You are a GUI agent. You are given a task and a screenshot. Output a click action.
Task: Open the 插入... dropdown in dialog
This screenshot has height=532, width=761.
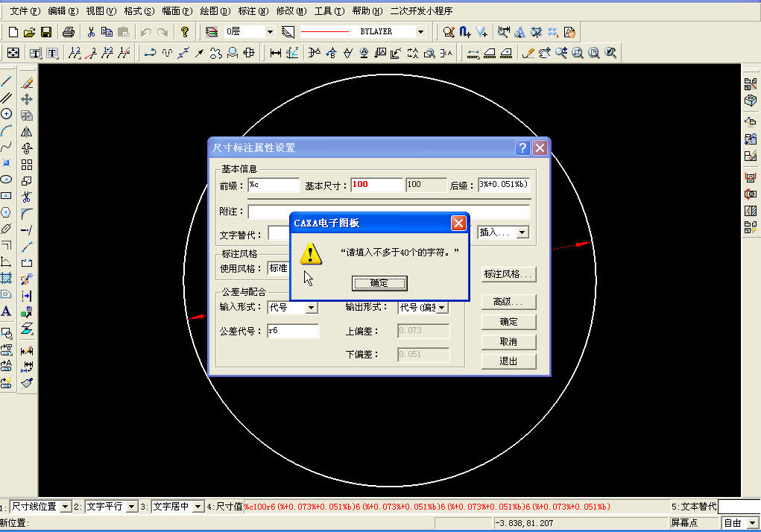pos(522,232)
